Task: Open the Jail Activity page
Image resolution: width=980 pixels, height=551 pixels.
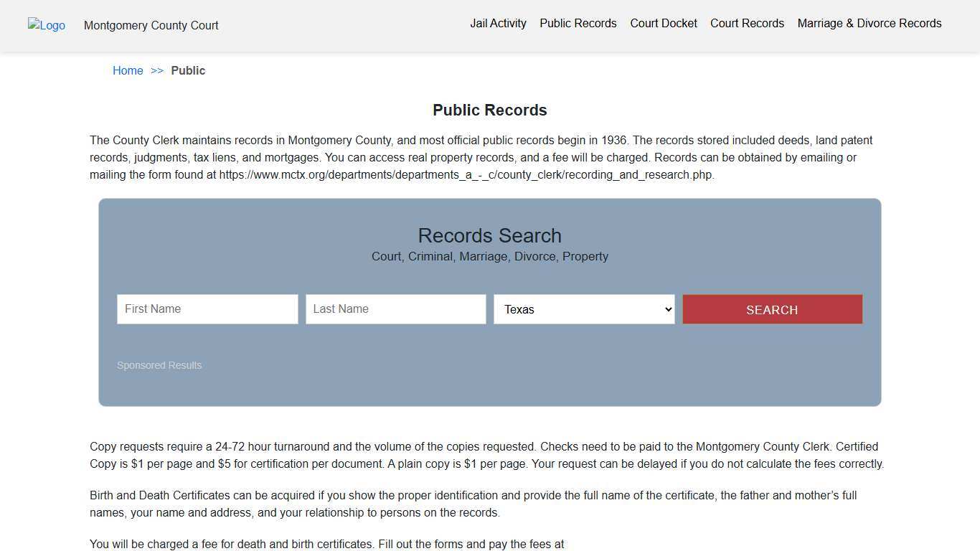Action: coord(498,23)
